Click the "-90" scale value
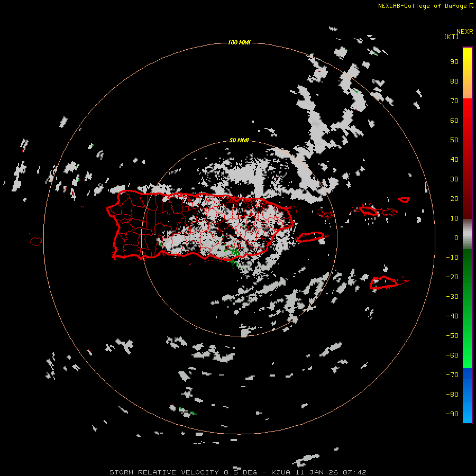 pyautogui.click(x=452, y=414)
